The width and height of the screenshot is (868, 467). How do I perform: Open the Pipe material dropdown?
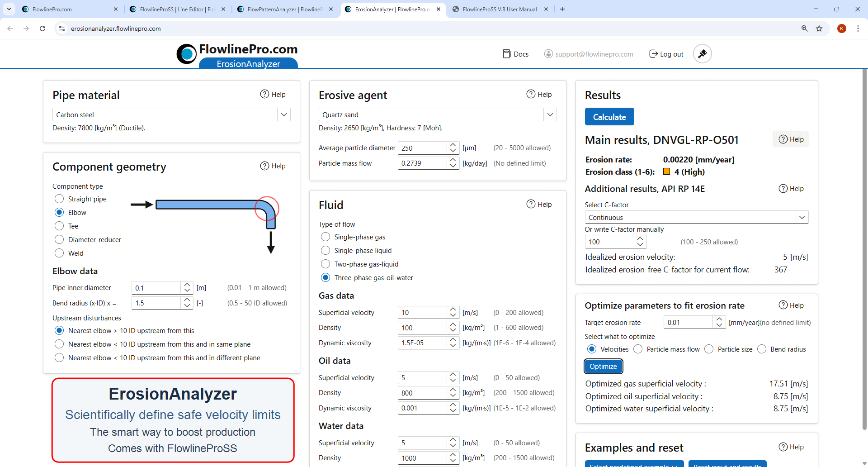click(x=284, y=114)
